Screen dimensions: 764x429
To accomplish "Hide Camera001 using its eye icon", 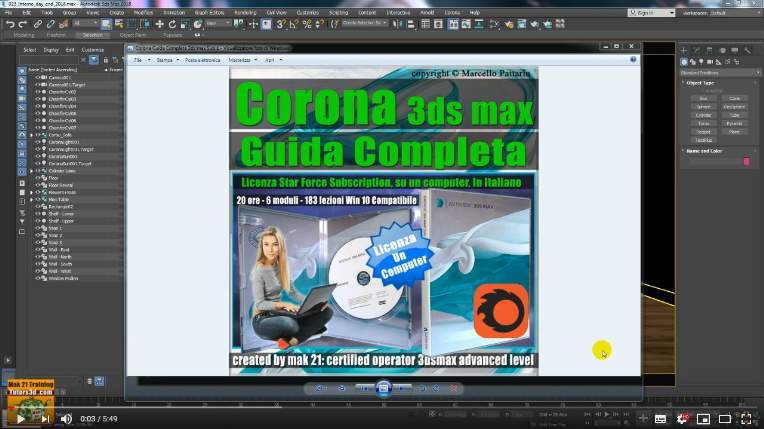I will pos(38,78).
